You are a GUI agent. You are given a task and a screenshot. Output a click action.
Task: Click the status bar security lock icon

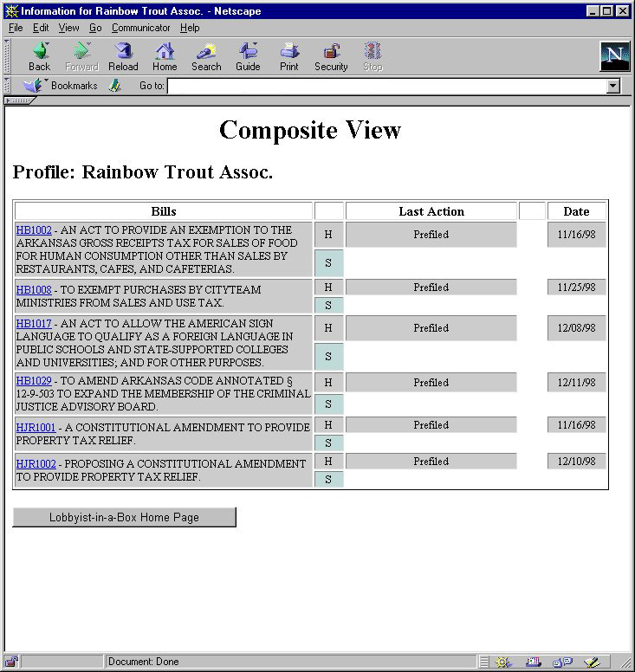(11, 662)
